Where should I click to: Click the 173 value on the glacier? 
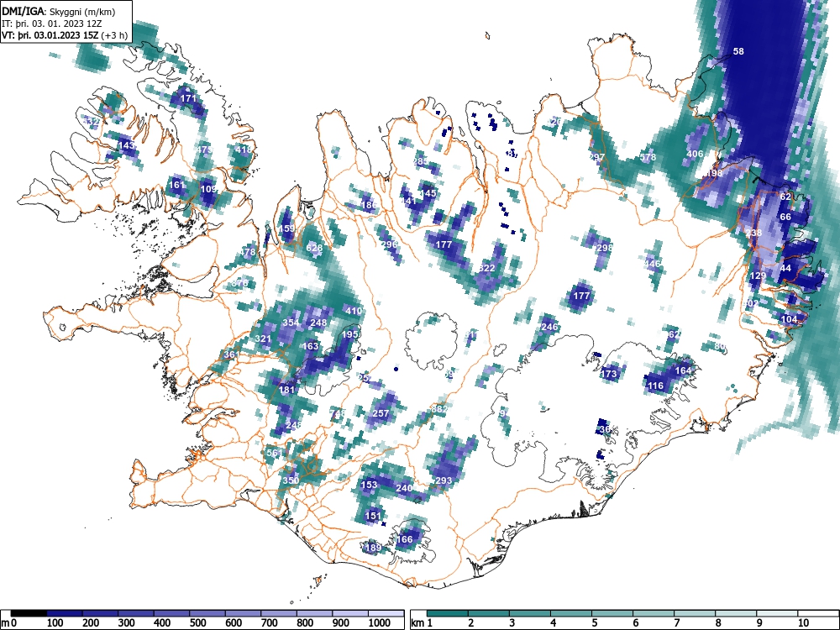click(x=608, y=374)
